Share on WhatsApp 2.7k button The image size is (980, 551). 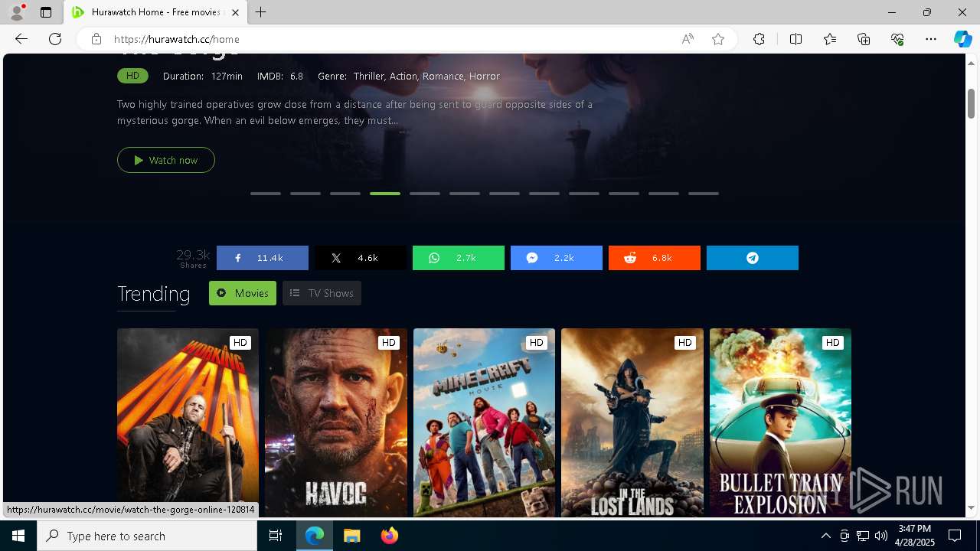(x=459, y=258)
